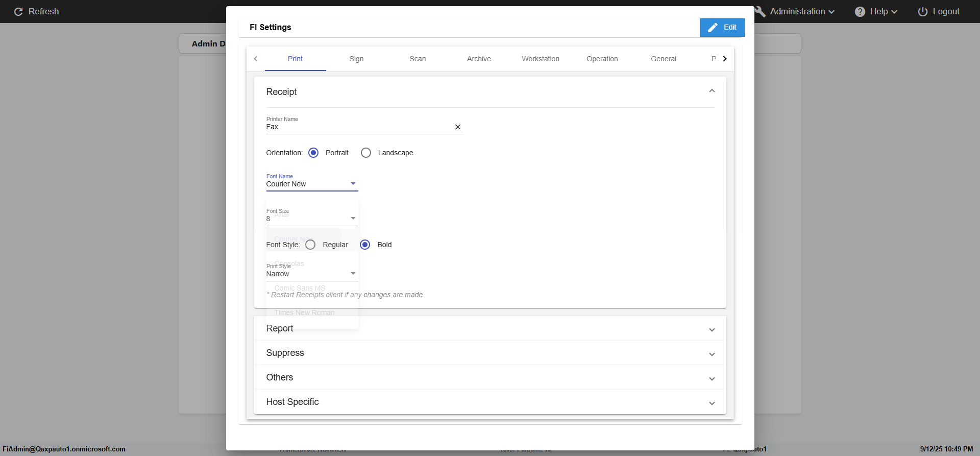
Task: Select the Bold font style option
Action: [365, 245]
